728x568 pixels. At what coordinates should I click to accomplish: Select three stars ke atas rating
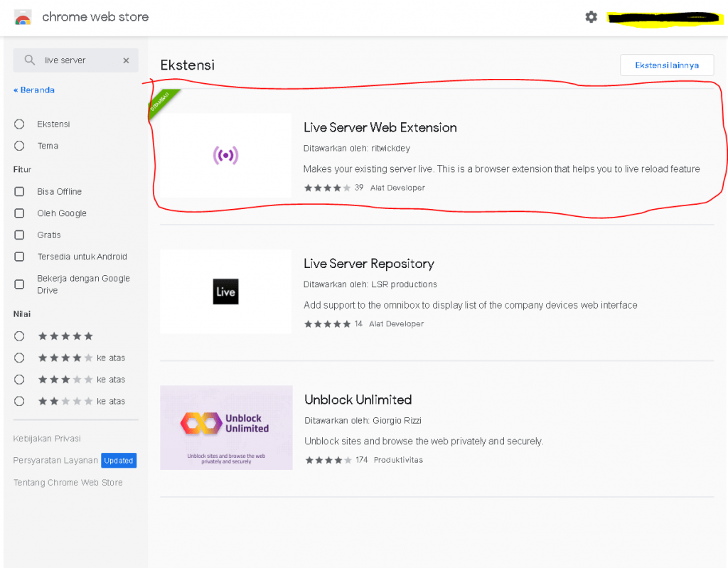point(19,380)
